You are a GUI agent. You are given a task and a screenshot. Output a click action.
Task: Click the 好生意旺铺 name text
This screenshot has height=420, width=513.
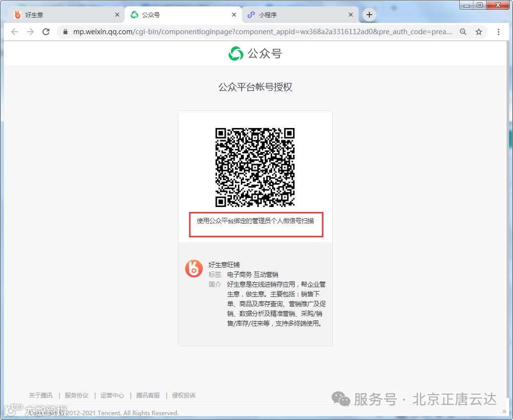tap(224, 265)
